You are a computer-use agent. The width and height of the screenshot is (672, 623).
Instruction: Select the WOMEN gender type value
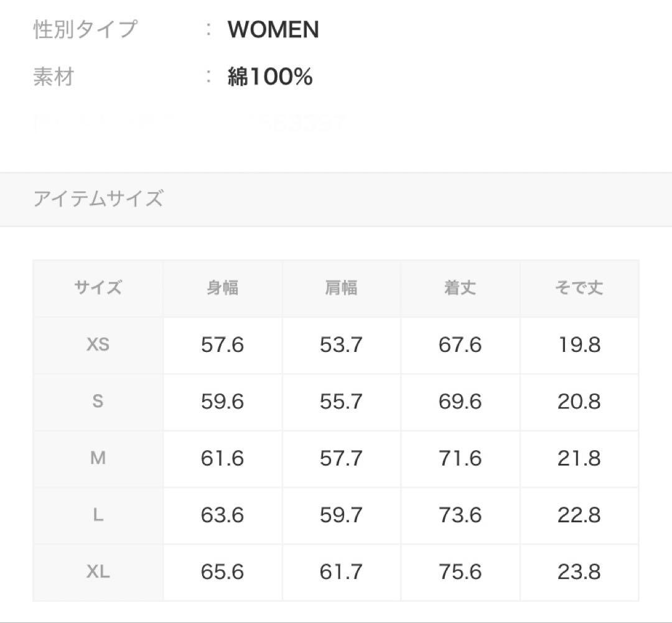click(x=273, y=30)
